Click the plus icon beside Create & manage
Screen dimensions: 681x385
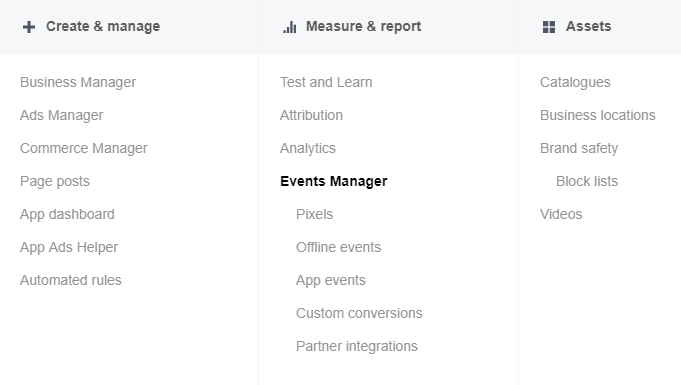tap(29, 27)
